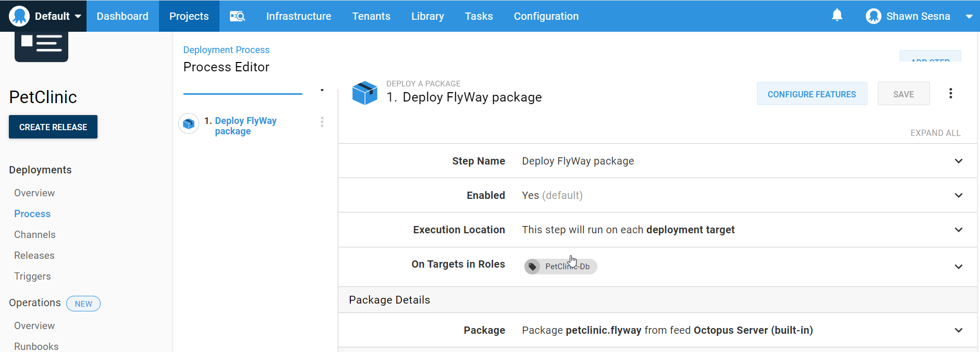
Task: Open the Infrastructure menu
Action: [298, 16]
